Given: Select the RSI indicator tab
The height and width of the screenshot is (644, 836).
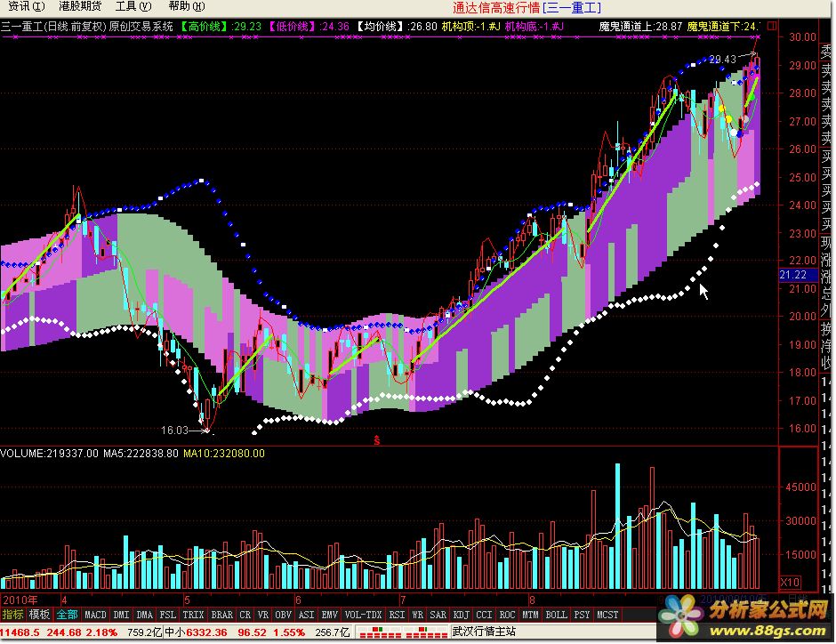Looking at the screenshot, I should pyautogui.click(x=397, y=615).
